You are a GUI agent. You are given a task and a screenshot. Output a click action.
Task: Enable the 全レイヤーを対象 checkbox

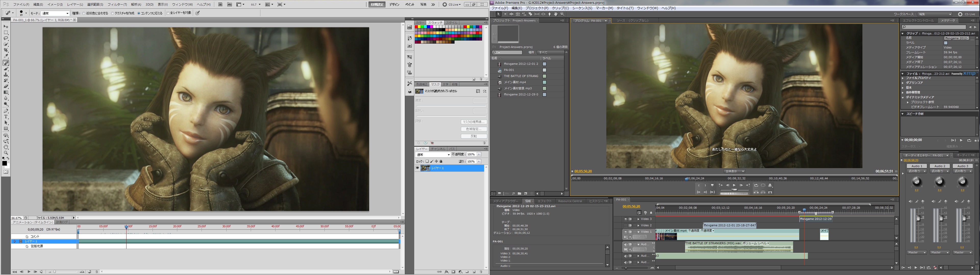(179, 13)
